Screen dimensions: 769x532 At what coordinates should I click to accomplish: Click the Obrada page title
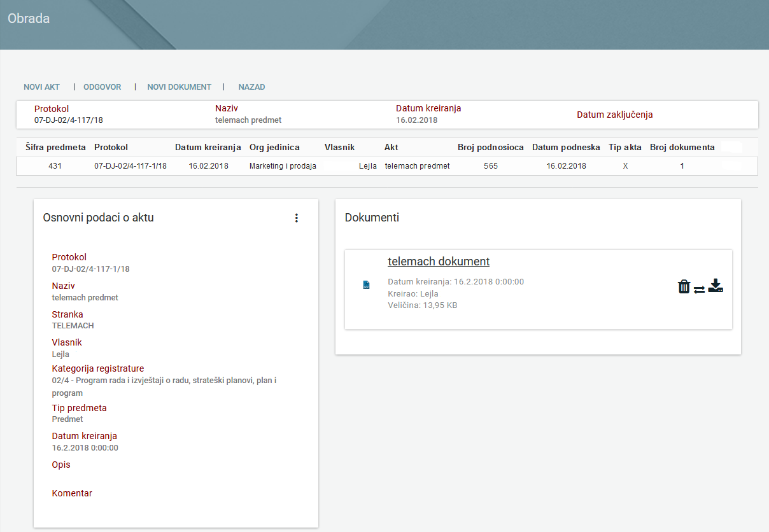(29, 18)
